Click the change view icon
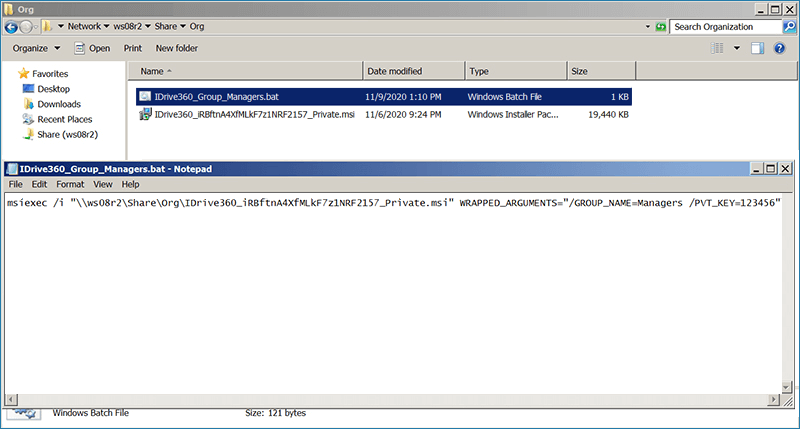Viewport: 800px width, 429px height. click(717, 48)
